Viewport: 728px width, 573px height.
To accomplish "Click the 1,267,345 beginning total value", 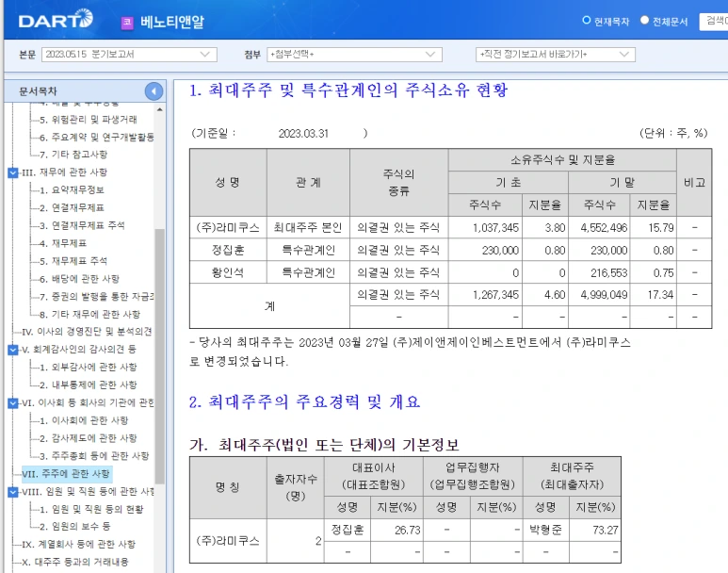I will [x=495, y=295].
